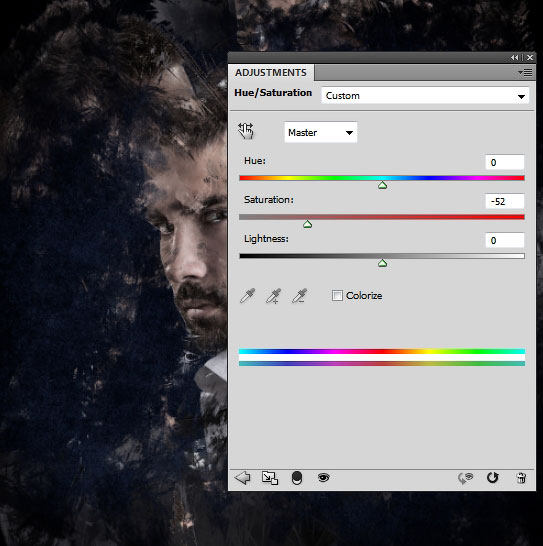The image size is (543, 546).
Task: Select the on-image targeted adjustment hand tool
Action: [x=246, y=132]
